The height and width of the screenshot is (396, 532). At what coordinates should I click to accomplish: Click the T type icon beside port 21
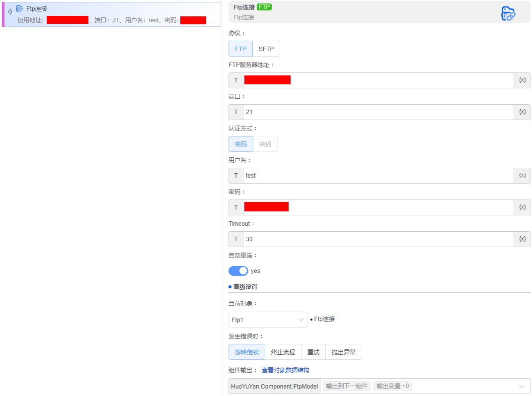point(236,112)
